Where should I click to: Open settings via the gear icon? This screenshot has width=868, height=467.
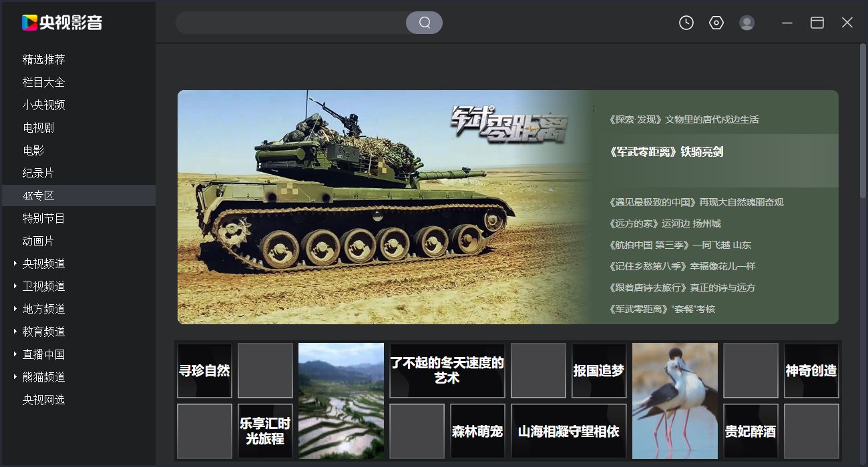pyautogui.click(x=716, y=22)
